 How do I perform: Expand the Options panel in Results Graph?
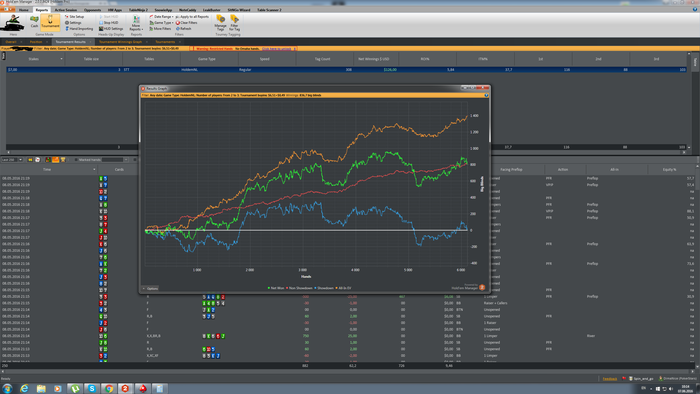pos(150,289)
